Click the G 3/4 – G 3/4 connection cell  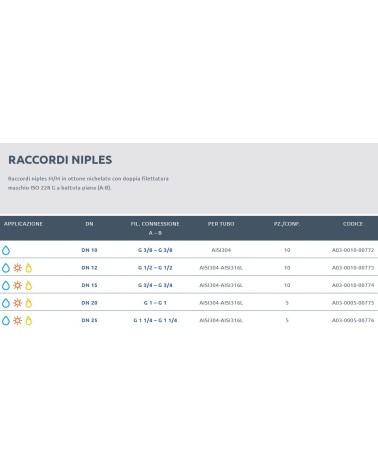pos(155,285)
